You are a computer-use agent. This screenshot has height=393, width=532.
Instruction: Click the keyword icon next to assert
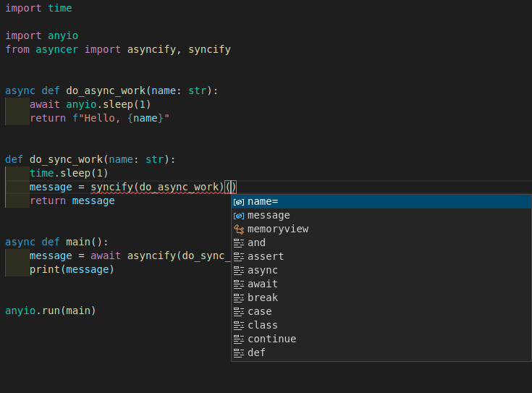[x=239, y=257]
